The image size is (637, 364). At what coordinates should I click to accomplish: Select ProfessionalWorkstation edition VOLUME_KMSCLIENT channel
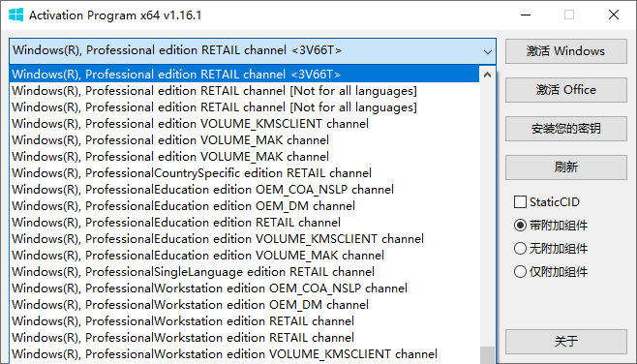coord(244,354)
